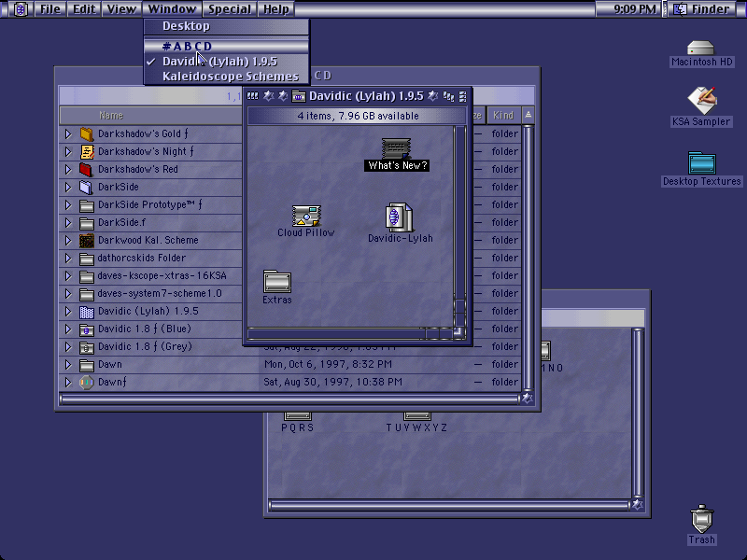Click the star resize box of the back window
Image resolution: width=747 pixels, height=560 pixels.
point(638,504)
